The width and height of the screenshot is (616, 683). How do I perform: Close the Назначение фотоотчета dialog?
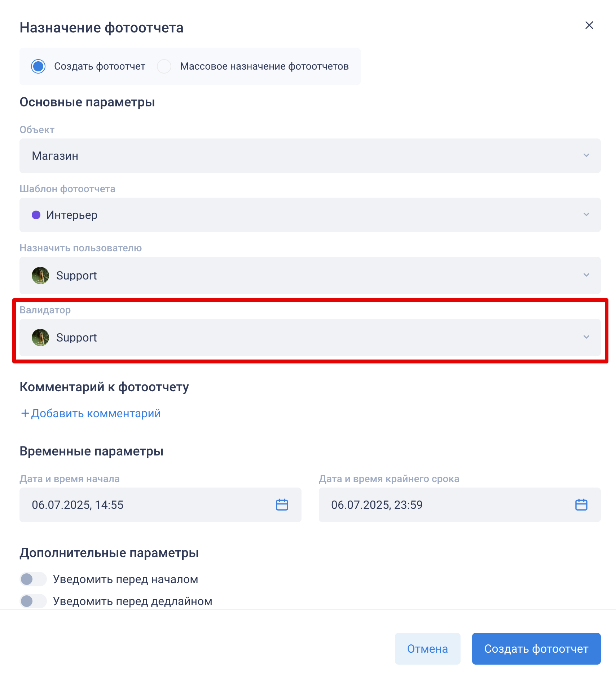[x=589, y=25]
